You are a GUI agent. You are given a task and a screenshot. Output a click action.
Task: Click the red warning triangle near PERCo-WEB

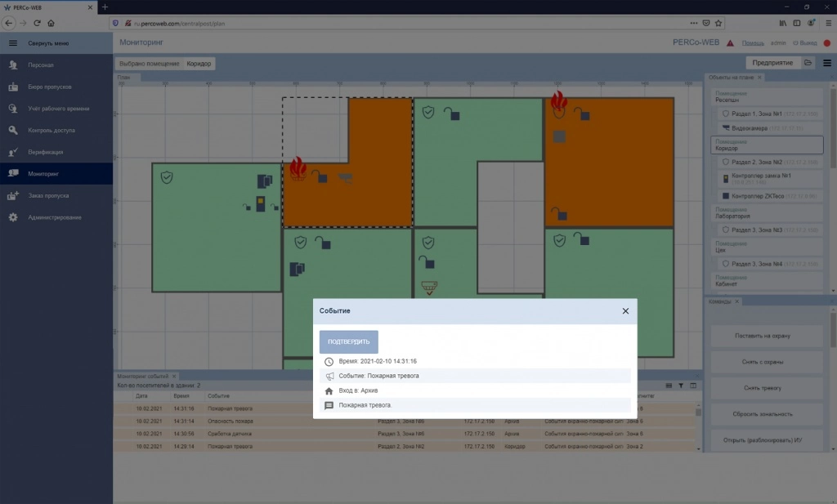(730, 42)
